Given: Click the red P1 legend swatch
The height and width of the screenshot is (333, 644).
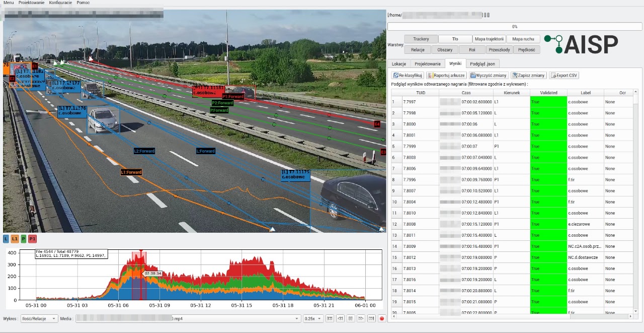Looking at the screenshot, I should (x=32, y=239).
